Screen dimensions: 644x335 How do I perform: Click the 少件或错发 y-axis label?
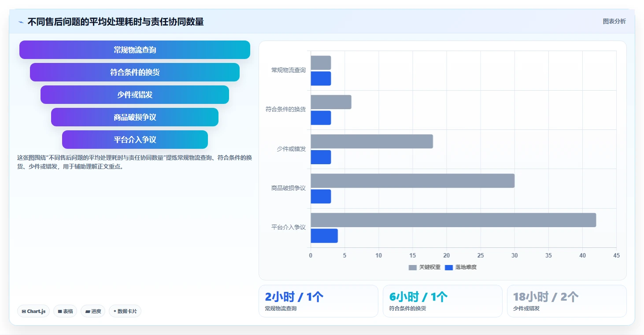point(291,149)
